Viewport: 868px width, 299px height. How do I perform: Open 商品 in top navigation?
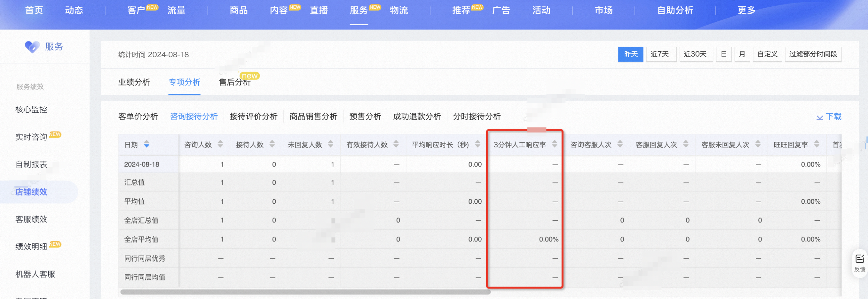[x=239, y=11]
